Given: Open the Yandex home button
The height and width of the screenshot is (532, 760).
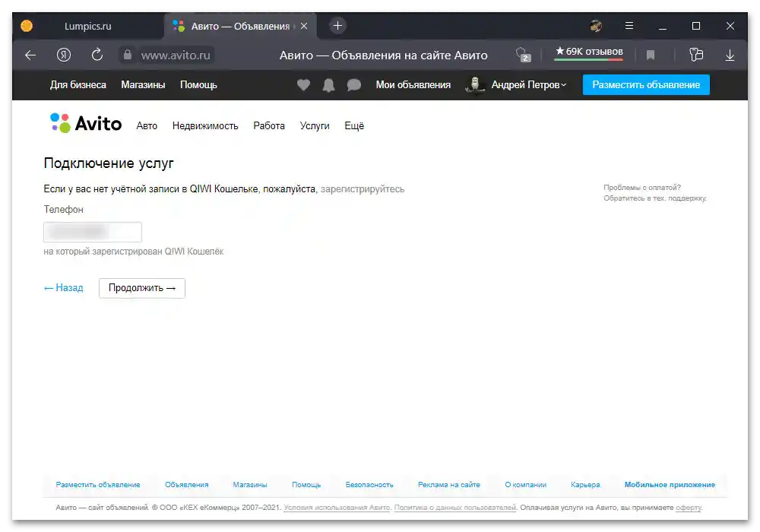Looking at the screenshot, I should [64, 55].
